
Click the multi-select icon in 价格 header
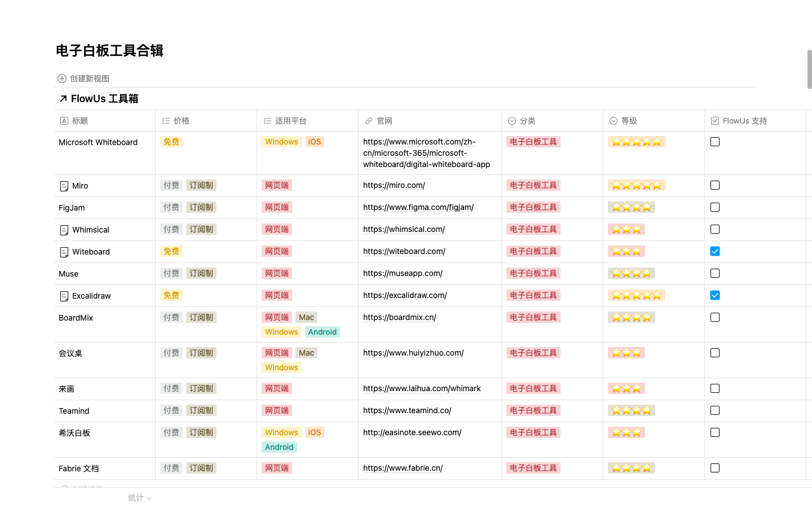point(166,121)
